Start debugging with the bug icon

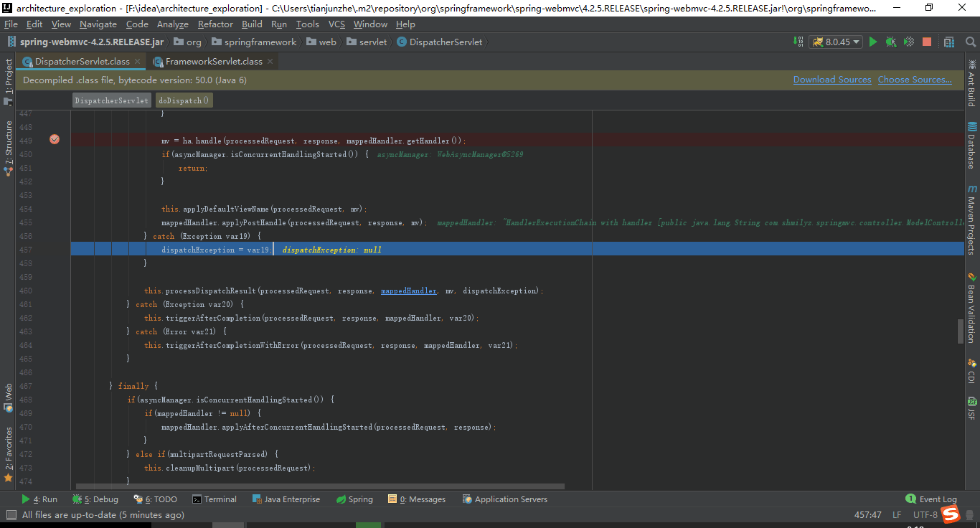(x=890, y=42)
